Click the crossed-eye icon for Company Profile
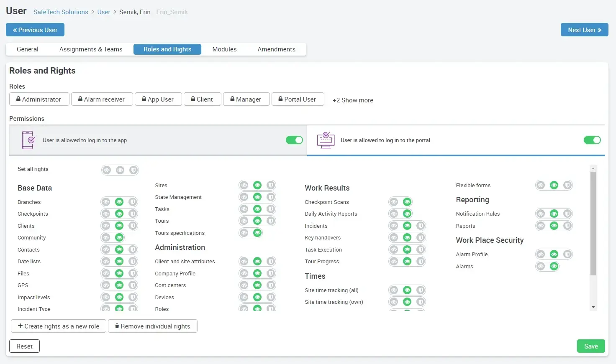Screen dimensions: 616x364 point(244,274)
